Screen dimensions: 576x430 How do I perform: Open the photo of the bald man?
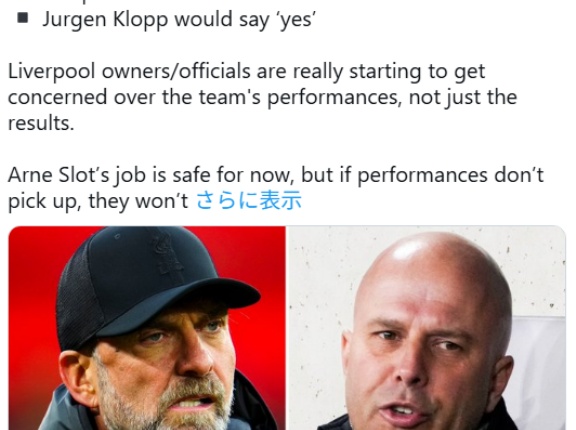427,328
